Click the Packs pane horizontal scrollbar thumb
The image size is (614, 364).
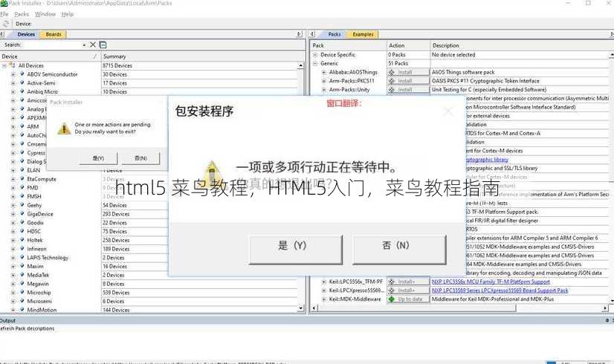416,308
